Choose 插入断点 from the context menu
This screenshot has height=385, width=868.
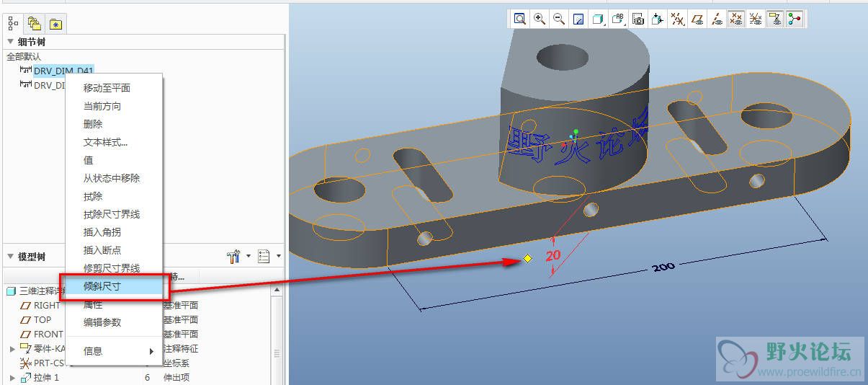coord(115,250)
